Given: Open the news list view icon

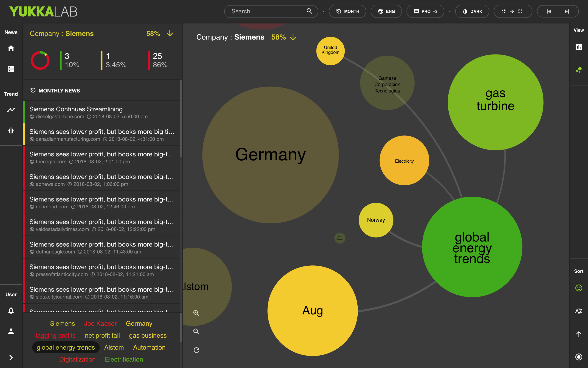Looking at the screenshot, I should click(11, 69).
